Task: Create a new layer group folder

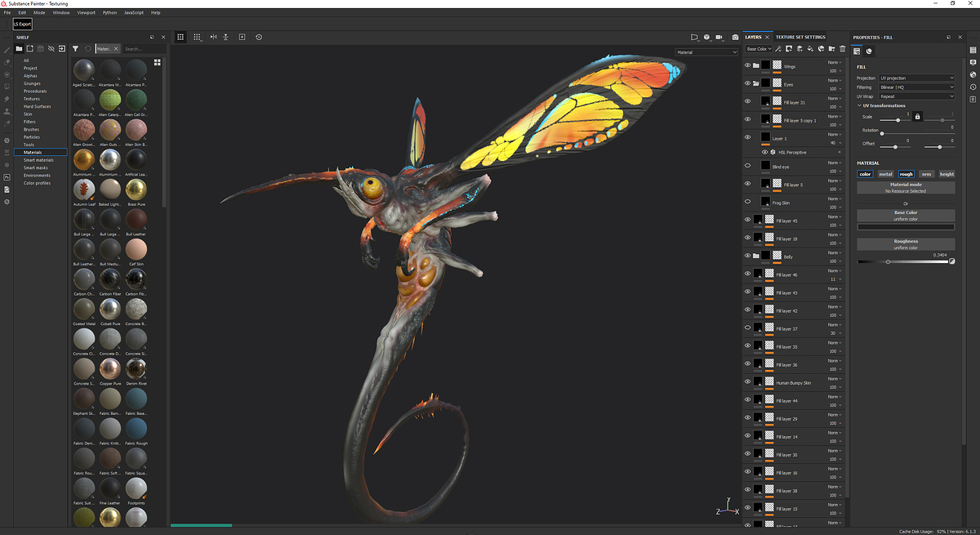Action: [832, 50]
